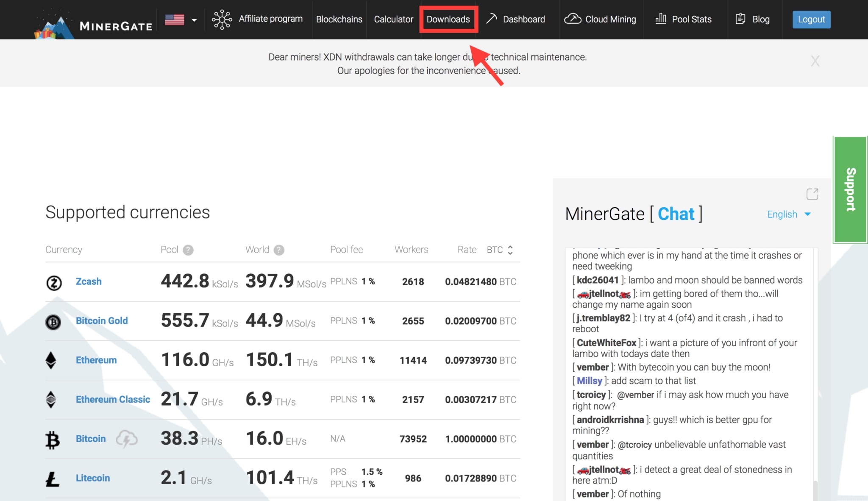The width and height of the screenshot is (868, 501).
Task: Open the English chat language dropdown
Action: [787, 214]
